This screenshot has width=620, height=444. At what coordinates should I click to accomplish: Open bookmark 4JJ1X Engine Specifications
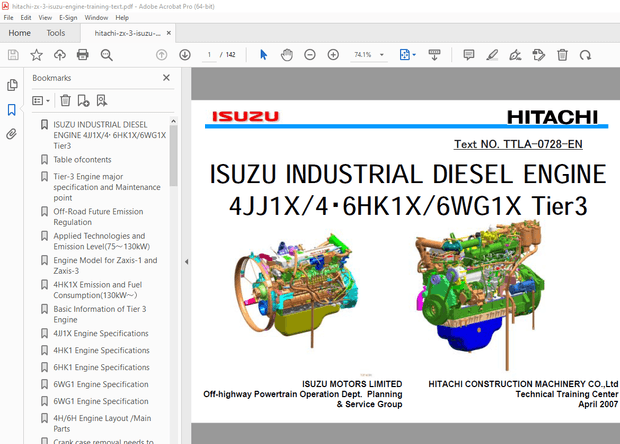[x=101, y=333]
